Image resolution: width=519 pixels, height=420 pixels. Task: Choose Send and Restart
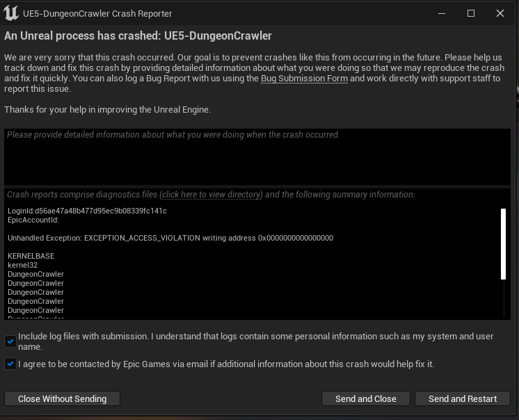(x=463, y=399)
